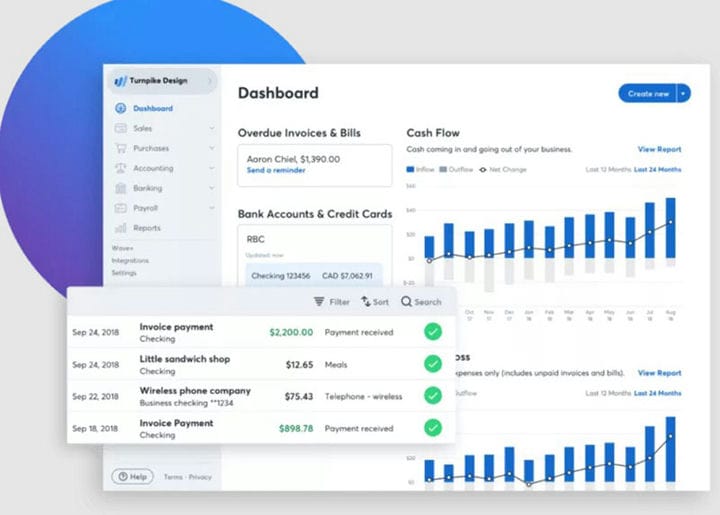Open Settings in the sidebar
This screenshot has height=515, width=720.
[x=124, y=273]
